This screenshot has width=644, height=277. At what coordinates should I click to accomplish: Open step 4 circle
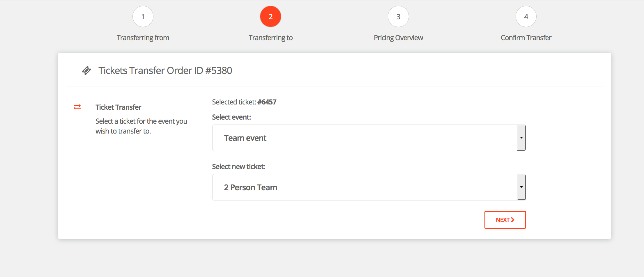[x=526, y=17]
